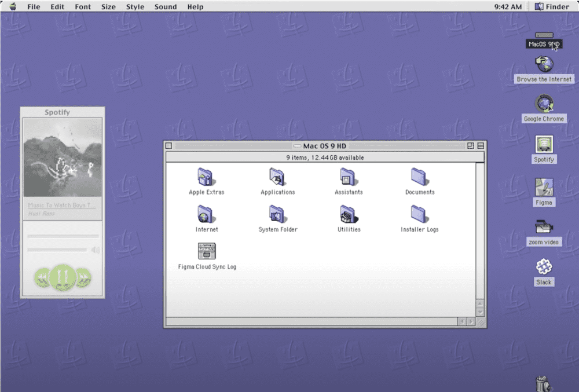Open the Apple menu
This screenshot has width=579, height=392.
13,6
